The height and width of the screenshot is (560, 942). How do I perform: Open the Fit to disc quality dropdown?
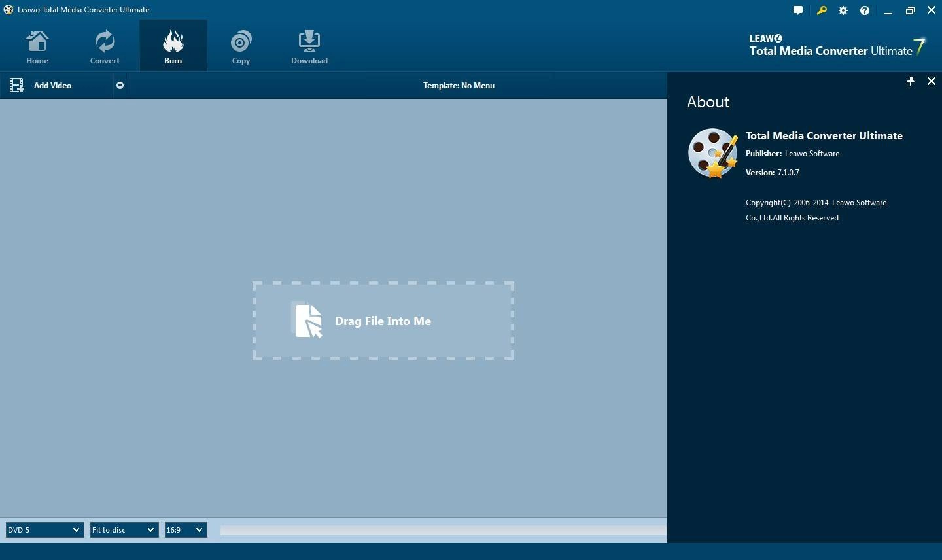click(124, 530)
